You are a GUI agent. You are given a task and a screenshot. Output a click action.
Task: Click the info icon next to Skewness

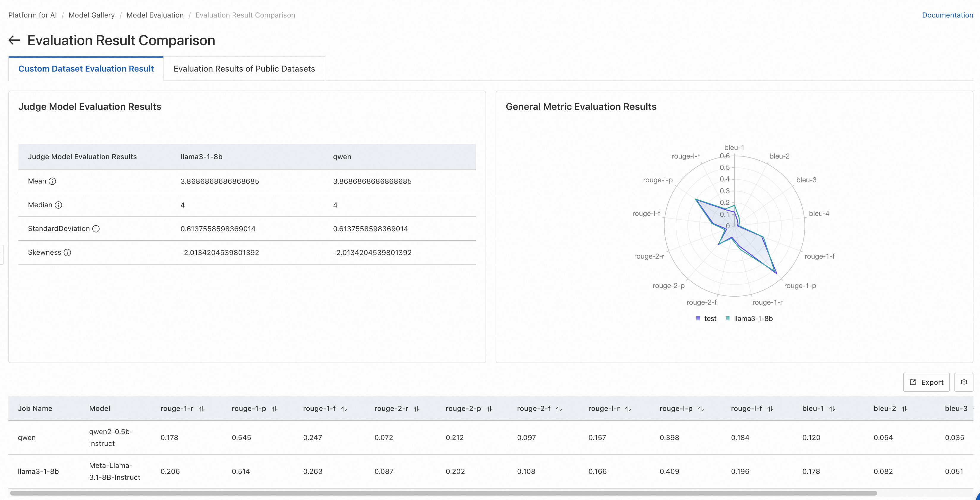(67, 252)
